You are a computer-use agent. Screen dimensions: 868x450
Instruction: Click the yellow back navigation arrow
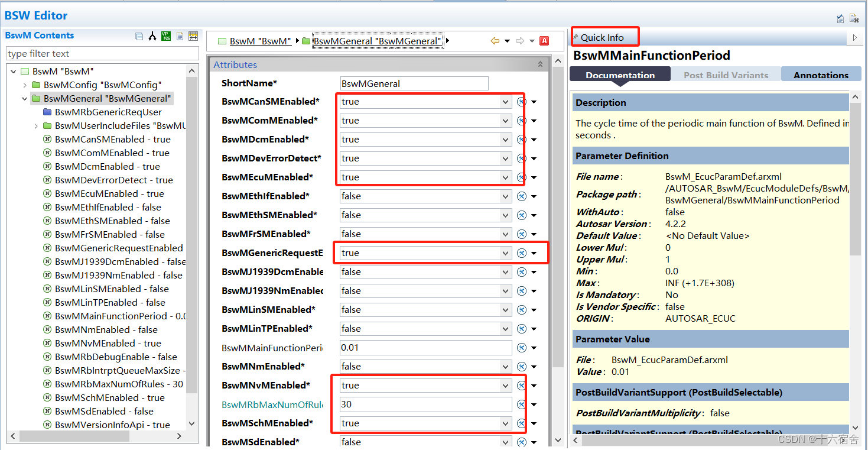click(x=495, y=41)
